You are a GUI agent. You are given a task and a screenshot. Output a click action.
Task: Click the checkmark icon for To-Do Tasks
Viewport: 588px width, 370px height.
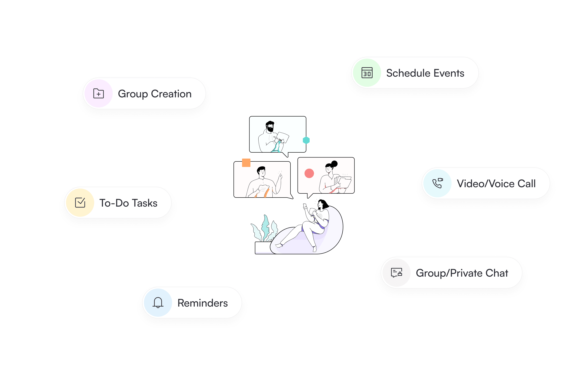[x=80, y=203]
